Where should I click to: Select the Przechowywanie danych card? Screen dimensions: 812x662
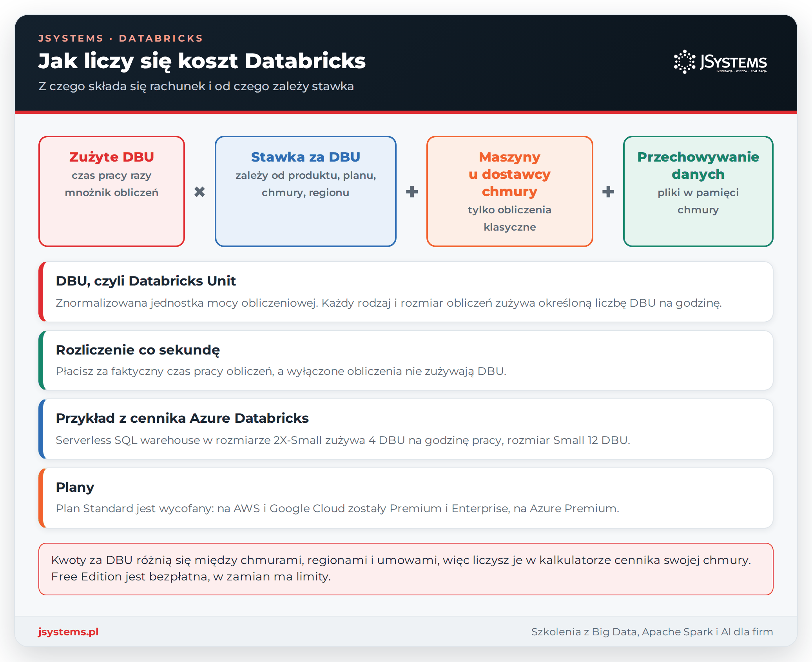(x=698, y=191)
